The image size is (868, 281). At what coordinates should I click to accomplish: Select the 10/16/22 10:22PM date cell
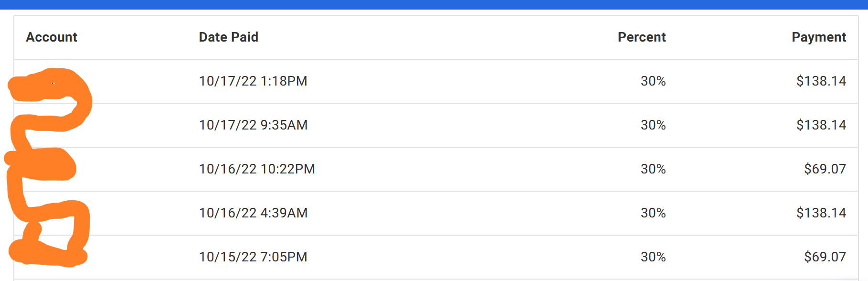257,169
